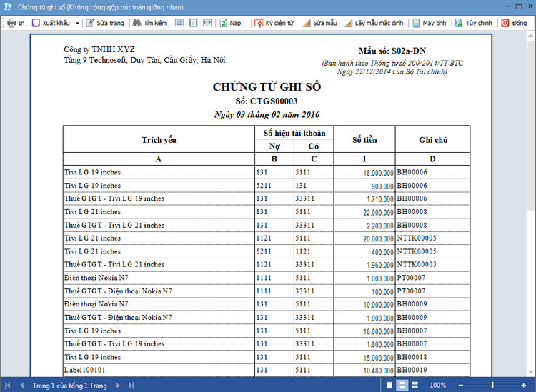536x392 pixels.
Task: Click the CHỨNG TỪ GHI SỔ title
Action: (267, 86)
